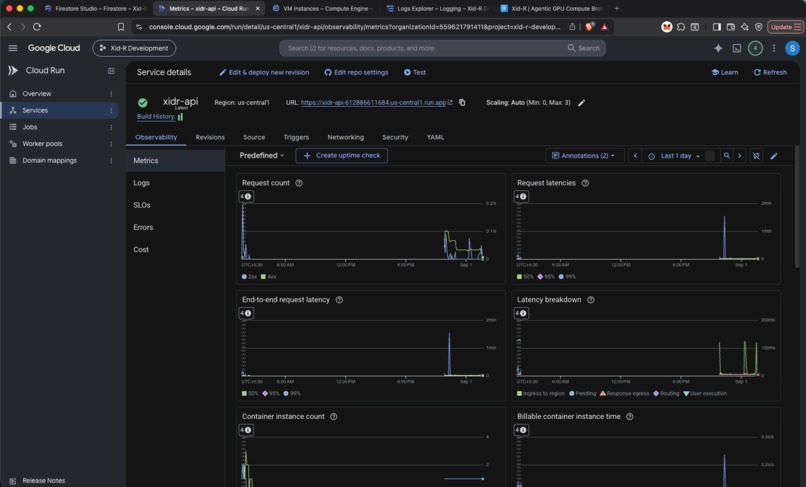Toggle 99% series in Request latencies legend
This screenshot has width=806, height=487.
[x=567, y=277]
